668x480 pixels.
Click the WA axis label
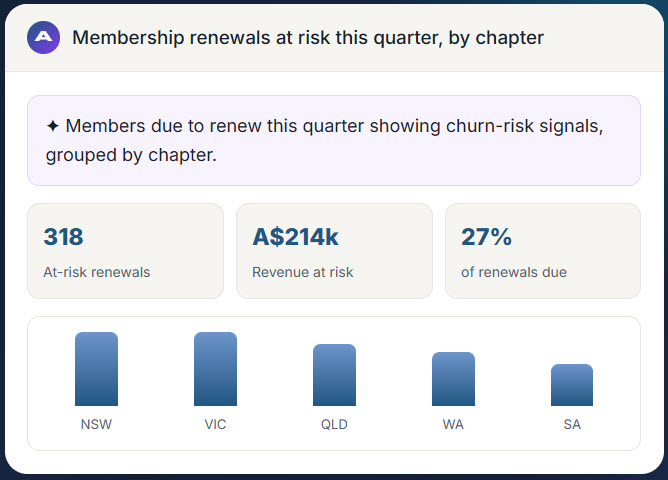point(453,424)
